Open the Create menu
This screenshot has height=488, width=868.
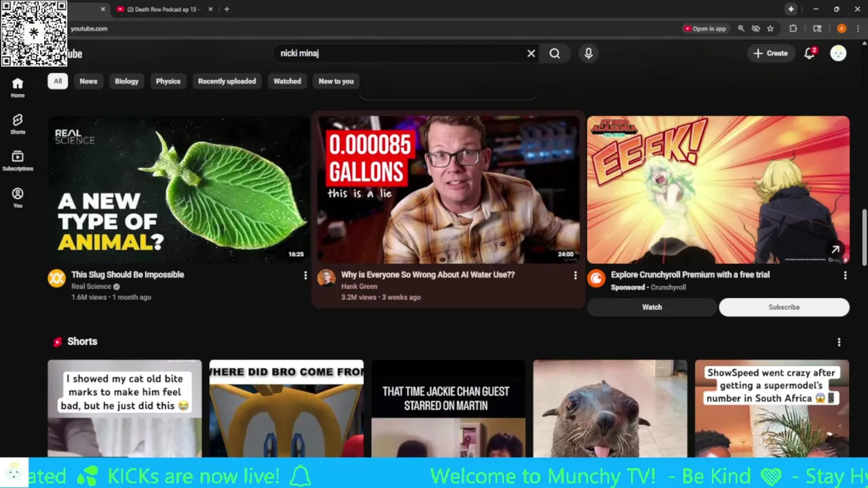point(770,54)
